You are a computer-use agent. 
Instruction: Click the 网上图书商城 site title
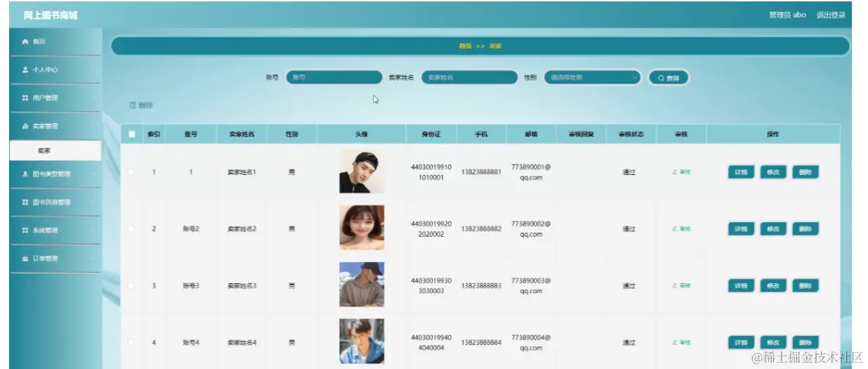point(51,15)
